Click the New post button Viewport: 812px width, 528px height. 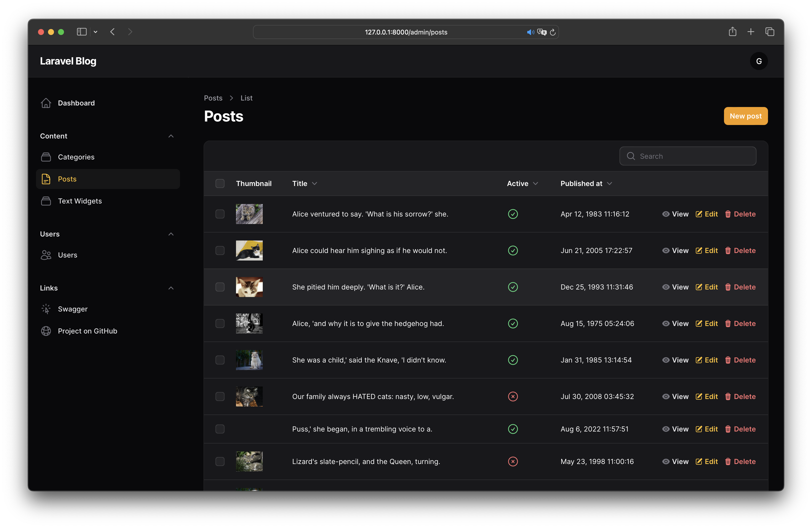click(745, 116)
